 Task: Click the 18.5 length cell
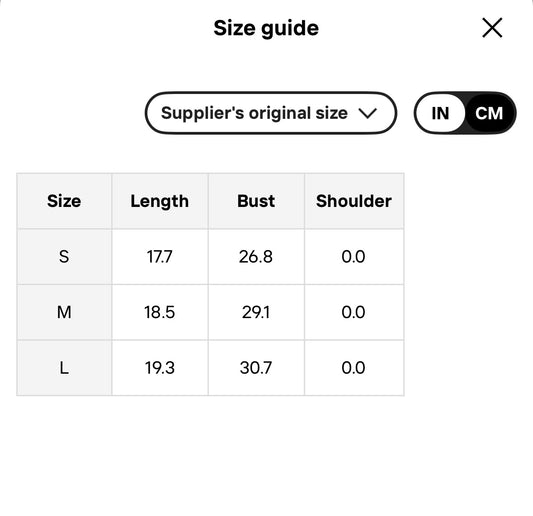(x=160, y=312)
